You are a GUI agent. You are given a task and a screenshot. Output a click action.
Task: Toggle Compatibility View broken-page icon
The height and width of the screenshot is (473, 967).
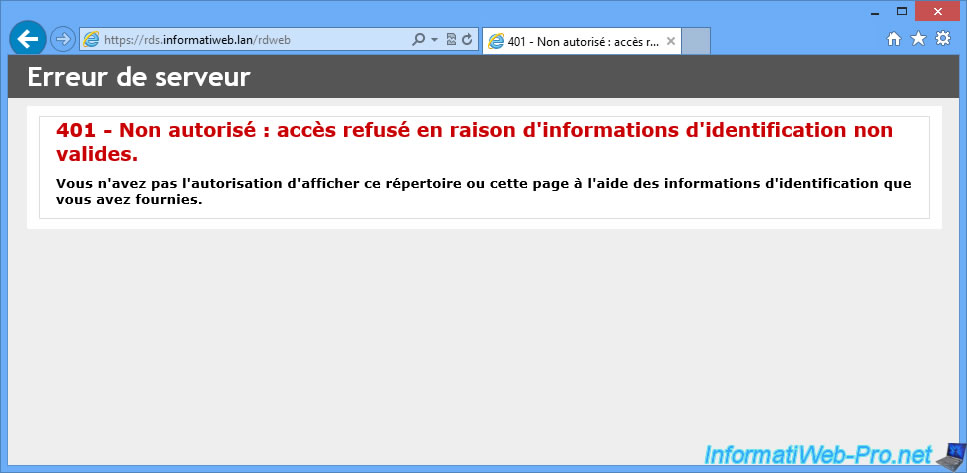[x=451, y=39]
